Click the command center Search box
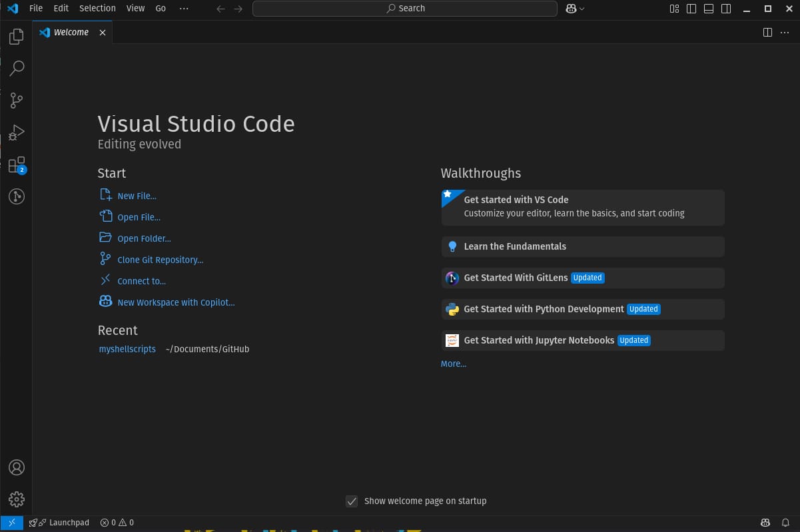This screenshot has height=532, width=800. point(405,9)
